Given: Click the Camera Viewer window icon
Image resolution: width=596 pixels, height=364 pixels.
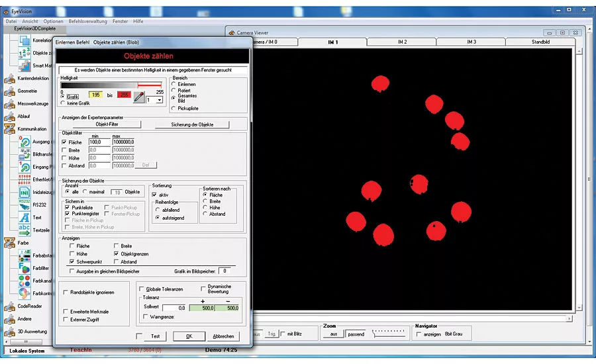Looking at the screenshot, I should coord(232,32).
